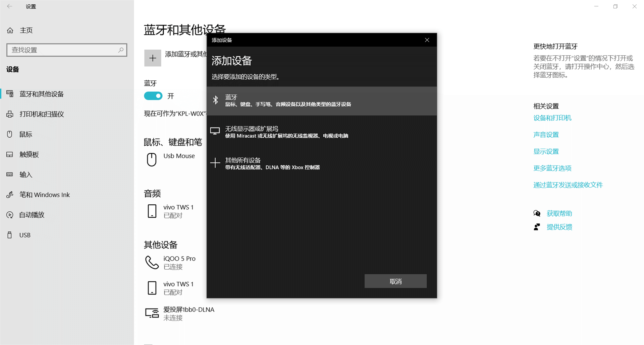Viewport: 644px width, 345px height.
Task: Click the wireless display monitor icon
Action: (215, 131)
